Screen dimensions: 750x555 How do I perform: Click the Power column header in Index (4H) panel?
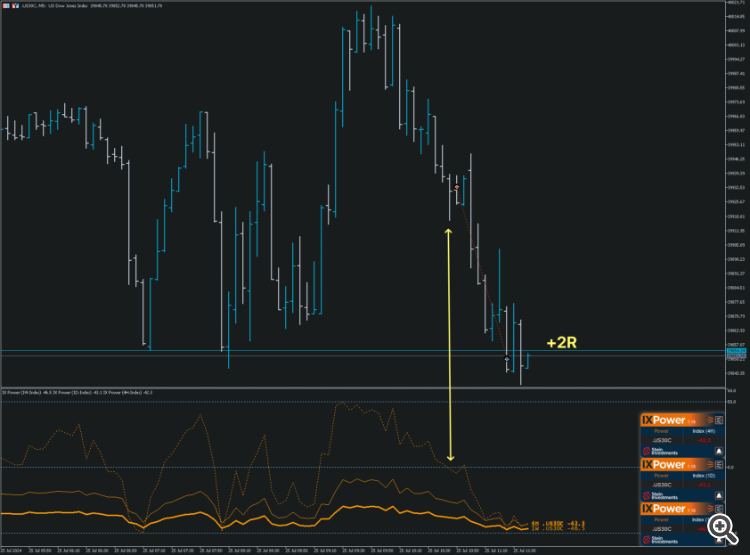tap(662, 431)
